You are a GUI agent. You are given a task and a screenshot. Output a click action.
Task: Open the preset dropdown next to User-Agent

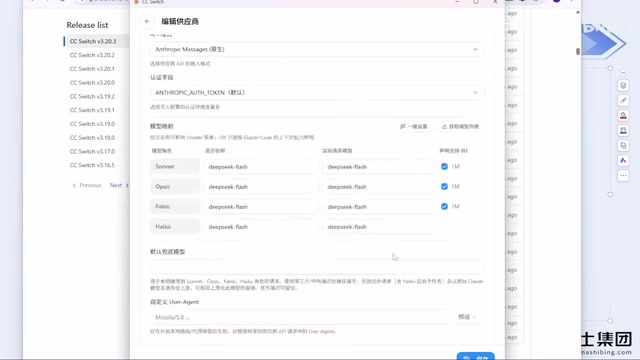coord(467,317)
